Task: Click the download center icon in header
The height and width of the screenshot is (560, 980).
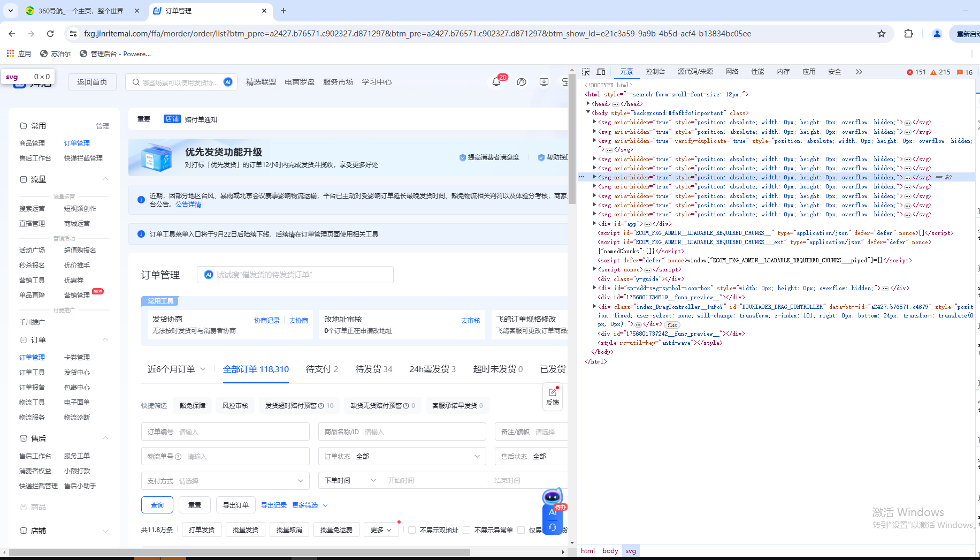Action: tap(544, 82)
